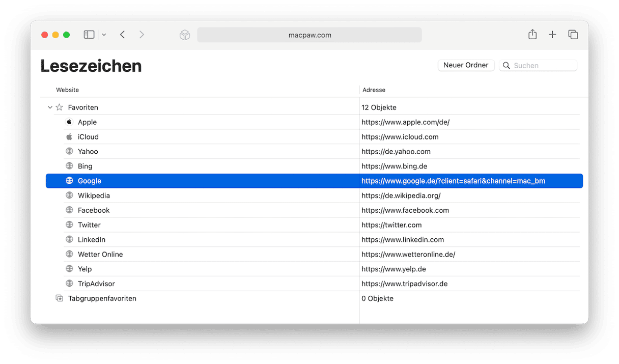Select the iCloud bookmark
This screenshot has width=619, height=364.
(88, 137)
